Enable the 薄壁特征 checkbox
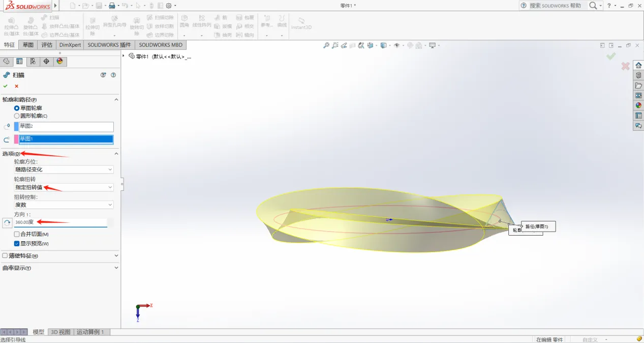This screenshot has width=644, height=343. 5,256
